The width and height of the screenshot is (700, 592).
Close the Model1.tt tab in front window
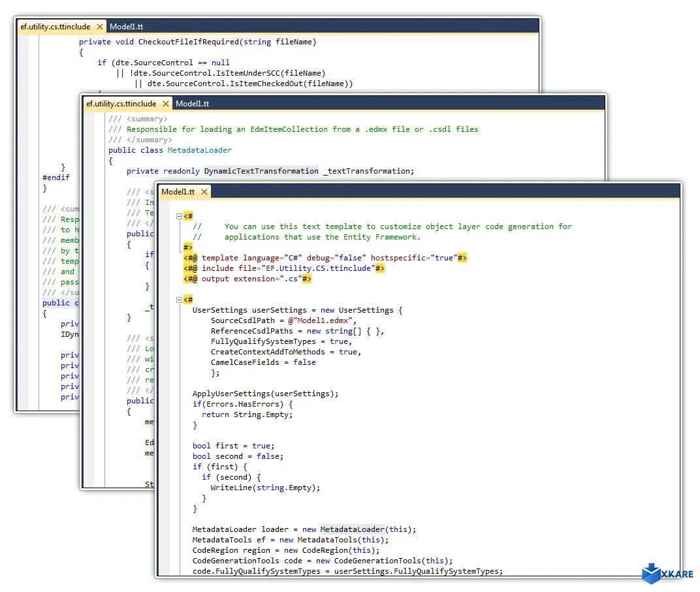204,192
